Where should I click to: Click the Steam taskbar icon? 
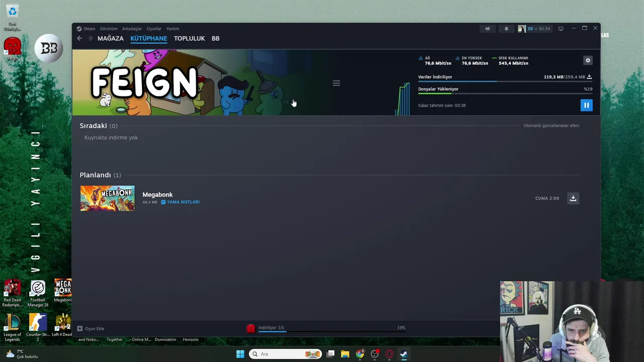(x=404, y=354)
